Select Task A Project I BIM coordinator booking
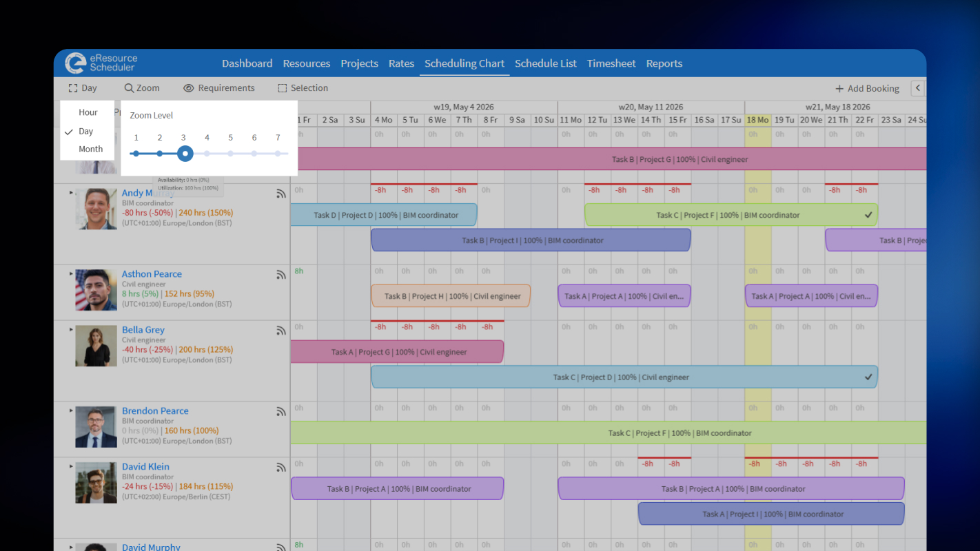The width and height of the screenshot is (980, 551). pos(771,514)
